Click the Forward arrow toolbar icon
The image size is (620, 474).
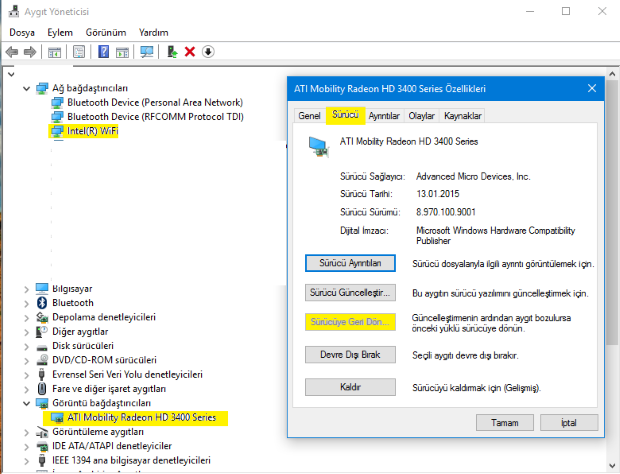pyautogui.click(x=30, y=52)
